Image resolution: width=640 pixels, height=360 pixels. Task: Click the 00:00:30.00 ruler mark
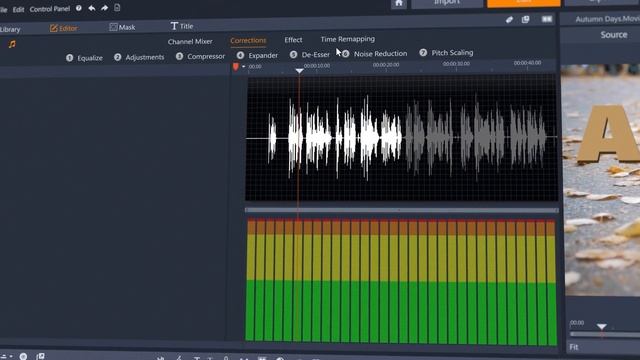456,64
